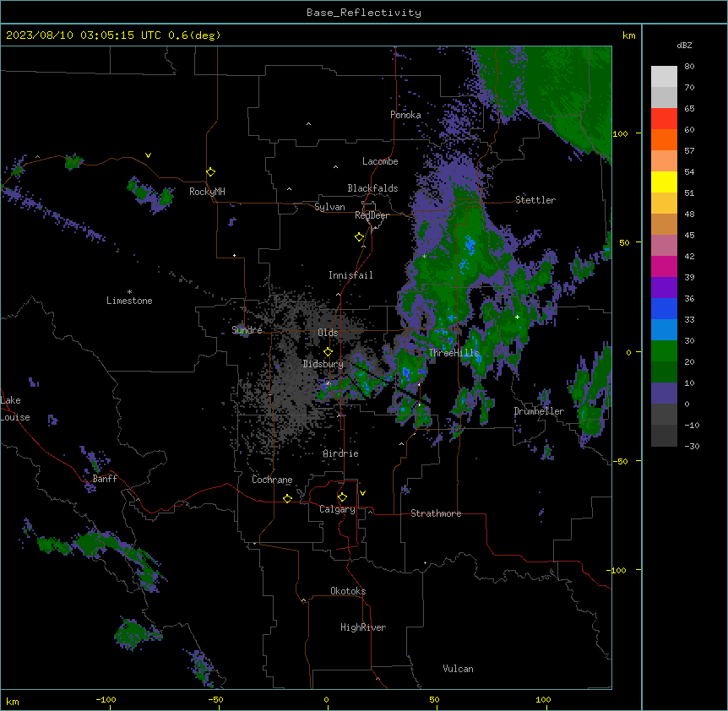The height and width of the screenshot is (711, 728).
Task: Click the bright green 20-30 dBZ swatch
Action: click(x=664, y=351)
